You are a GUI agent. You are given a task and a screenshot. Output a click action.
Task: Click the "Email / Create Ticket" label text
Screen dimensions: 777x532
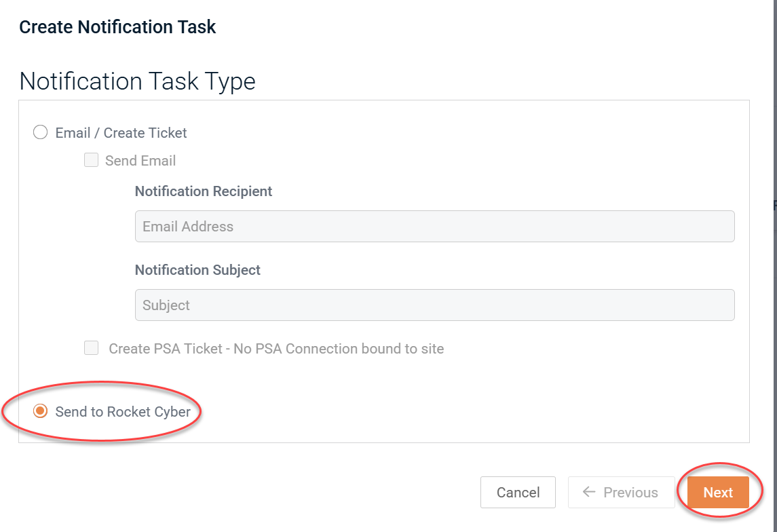[x=121, y=133]
